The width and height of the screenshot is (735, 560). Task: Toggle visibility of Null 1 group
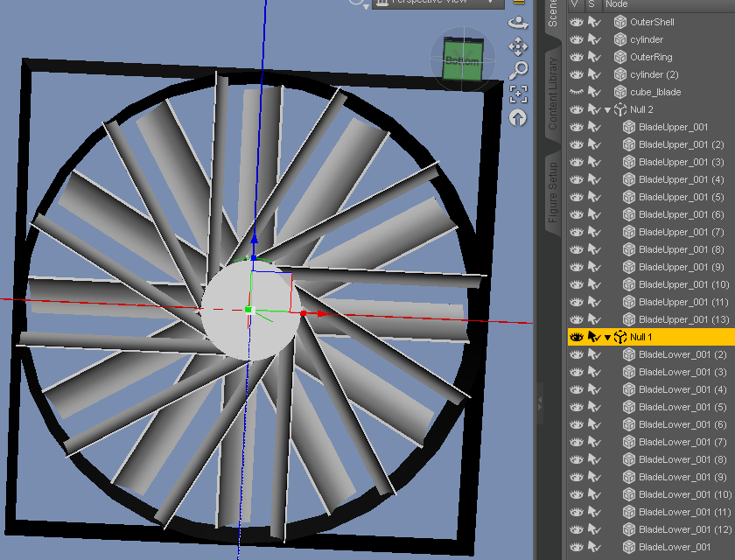point(576,337)
